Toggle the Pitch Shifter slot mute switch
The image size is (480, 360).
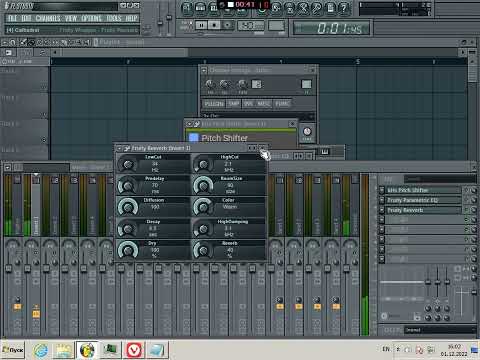point(467,190)
